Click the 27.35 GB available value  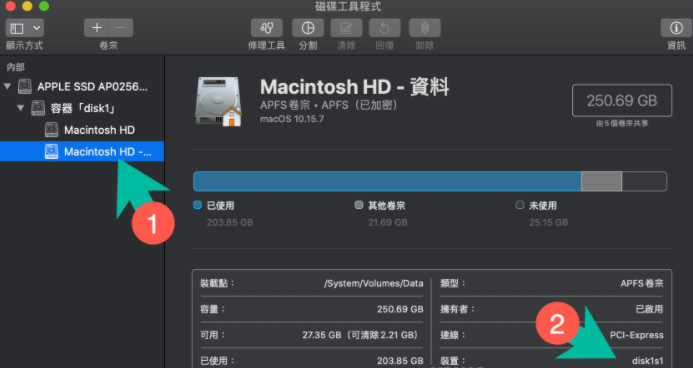[360, 335]
